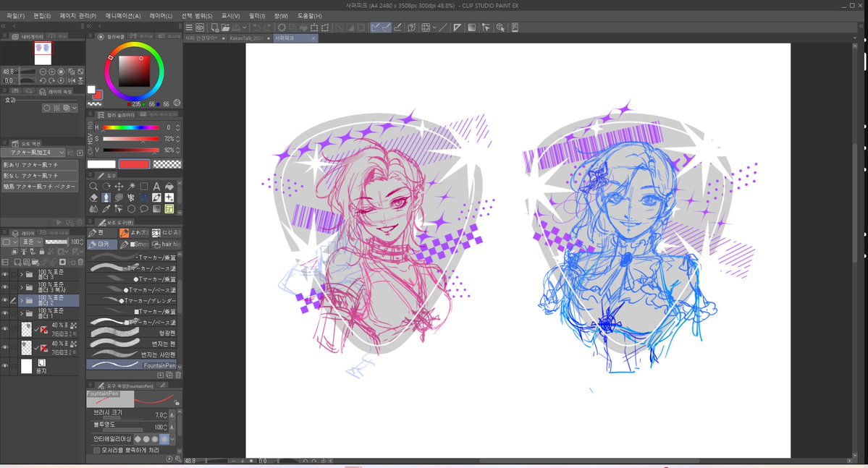
Task: Hide the 폴더 2 layer folder
Action: [x=5, y=300]
